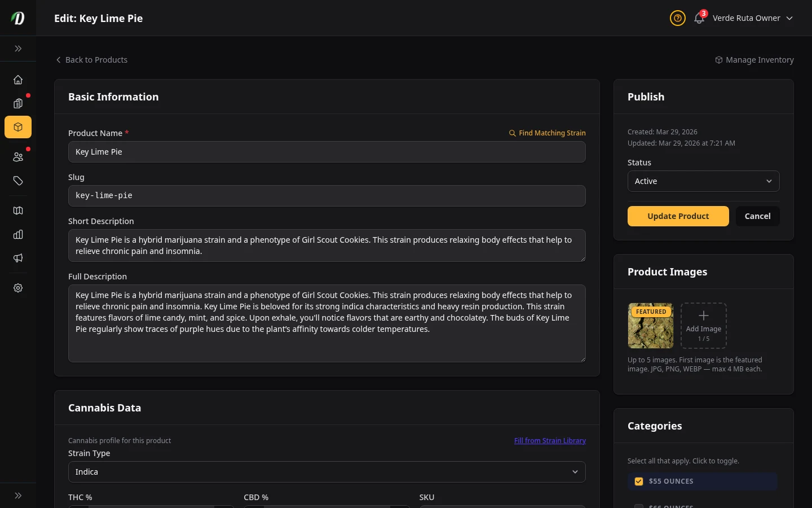Uncheck the $55 OUNCES category
Viewport: 812px width, 508px height.
click(639, 481)
